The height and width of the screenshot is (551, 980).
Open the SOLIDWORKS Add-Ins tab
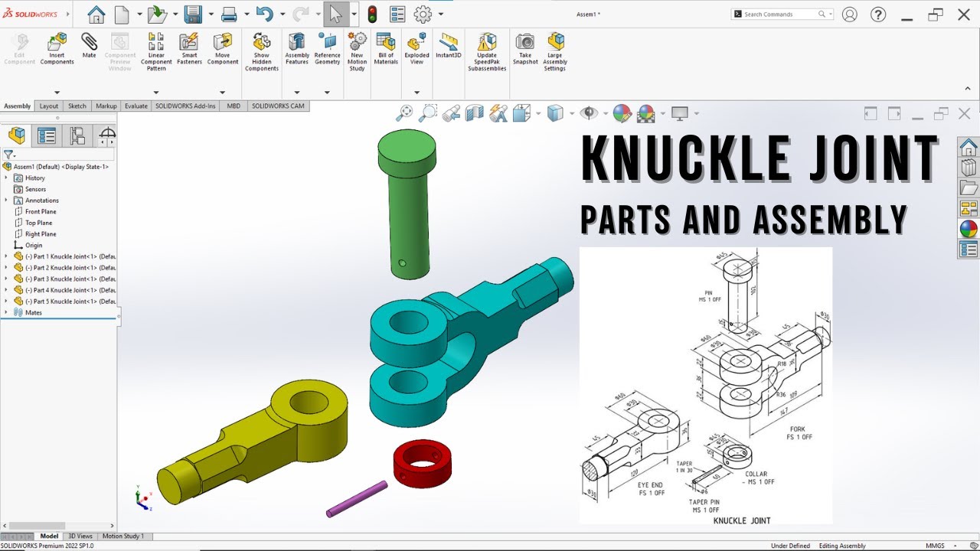coord(186,106)
